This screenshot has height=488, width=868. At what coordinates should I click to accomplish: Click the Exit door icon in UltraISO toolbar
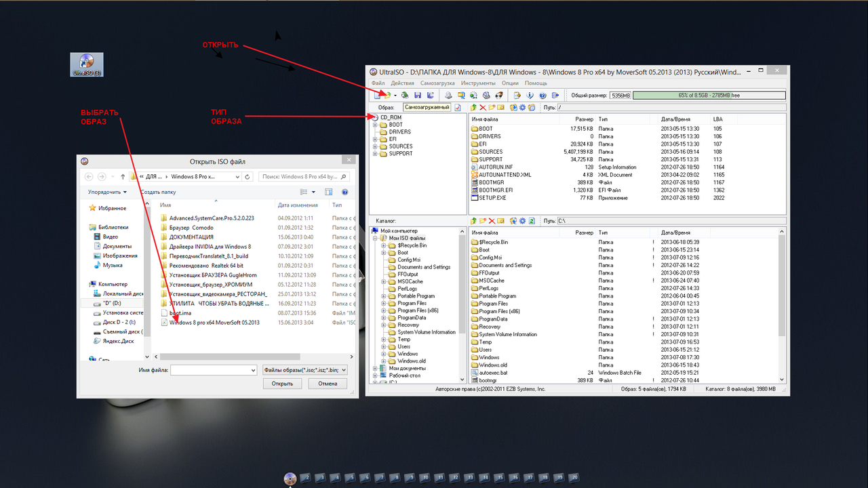[x=555, y=96]
